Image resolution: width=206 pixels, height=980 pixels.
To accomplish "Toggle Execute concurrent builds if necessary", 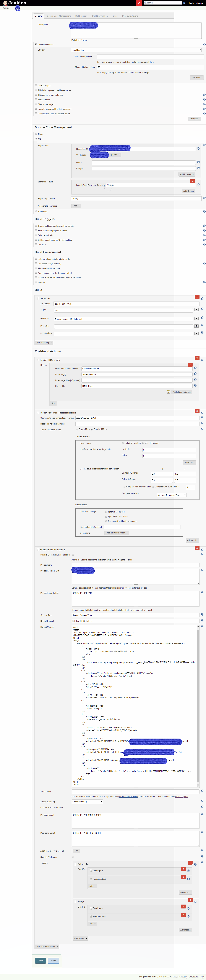I will 36,109.
